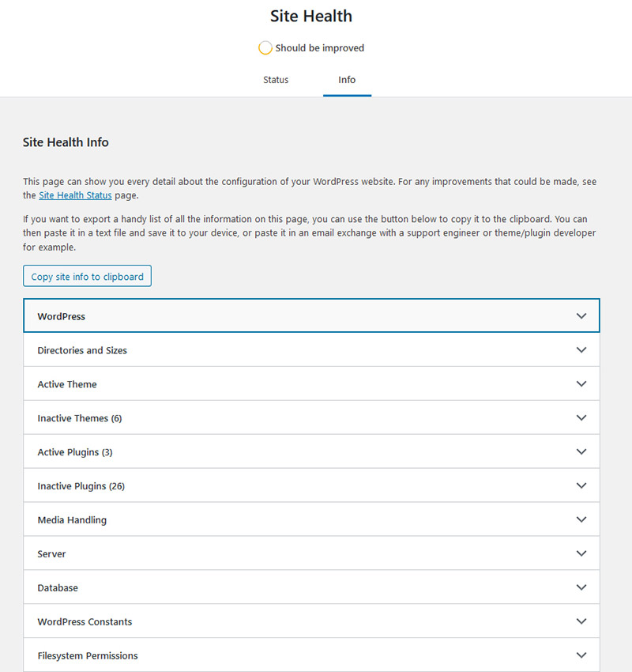The image size is (632, 672).
Task: Click chevron arrow for Active Plugins (3)
Action: tap(581, 451)
